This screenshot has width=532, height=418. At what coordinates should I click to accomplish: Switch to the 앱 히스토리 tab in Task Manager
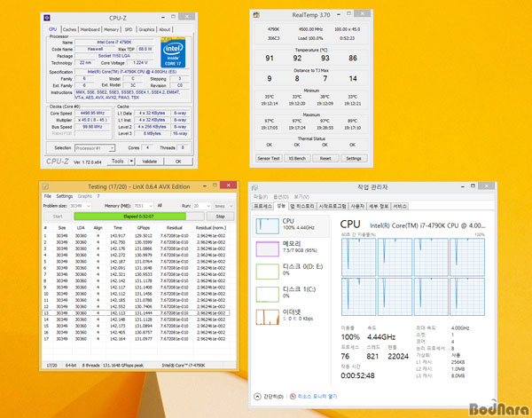pyautogui.click(x=302, y=206)
